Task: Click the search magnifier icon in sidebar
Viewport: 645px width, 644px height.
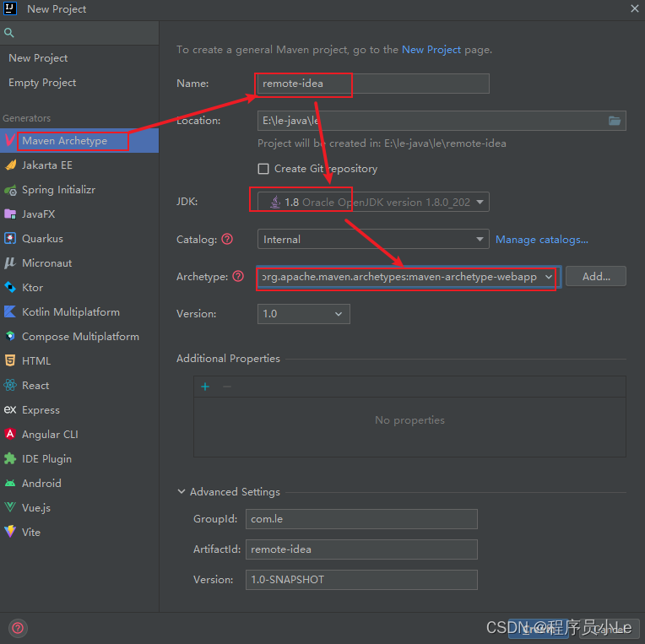Action: pyautogui.click(x=9, y=33)
